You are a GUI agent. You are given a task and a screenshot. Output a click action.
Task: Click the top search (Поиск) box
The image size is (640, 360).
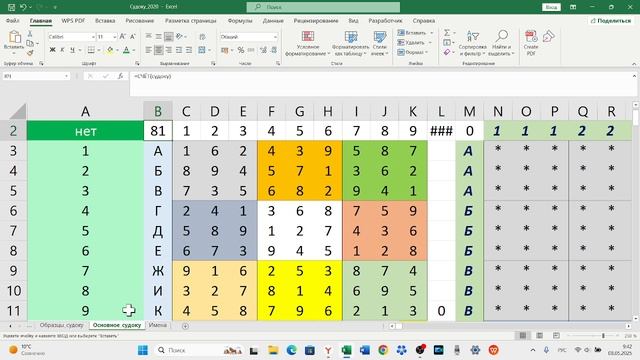tap(323, 7)
